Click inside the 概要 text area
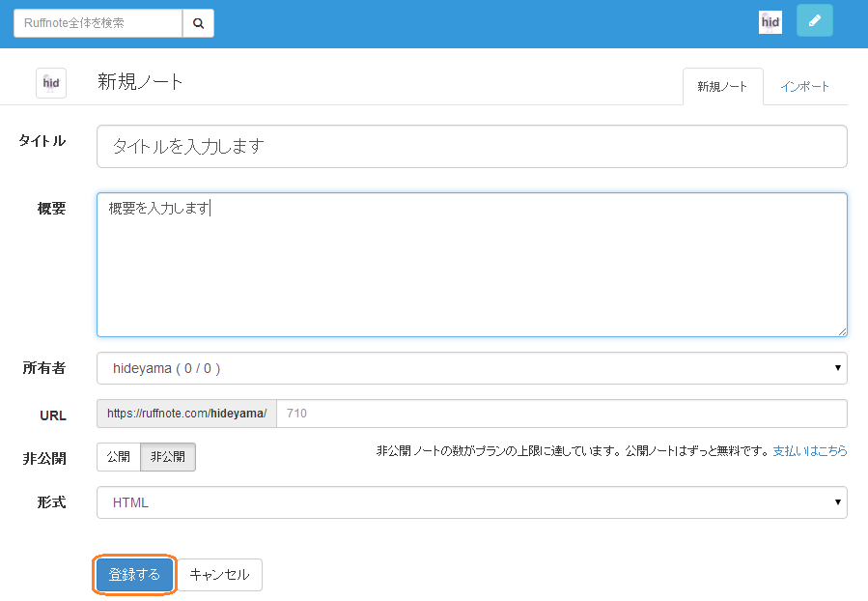The height and width of the screenshot is (601, 868). point(471,271)
